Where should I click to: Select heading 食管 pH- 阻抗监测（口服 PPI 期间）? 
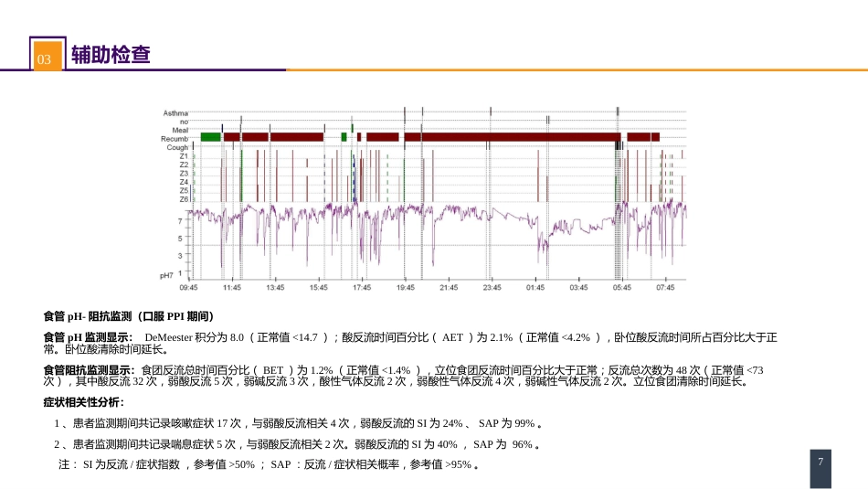(x=129, y=316)
